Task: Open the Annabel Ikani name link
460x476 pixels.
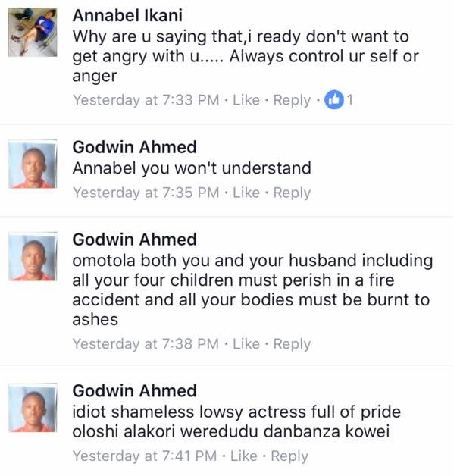Action: 127,15
